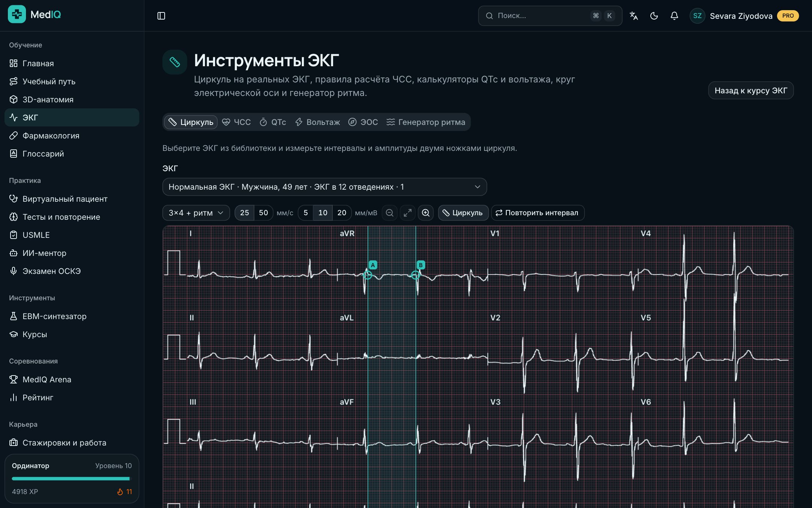Open the language translation icon

tap(634, 16)
